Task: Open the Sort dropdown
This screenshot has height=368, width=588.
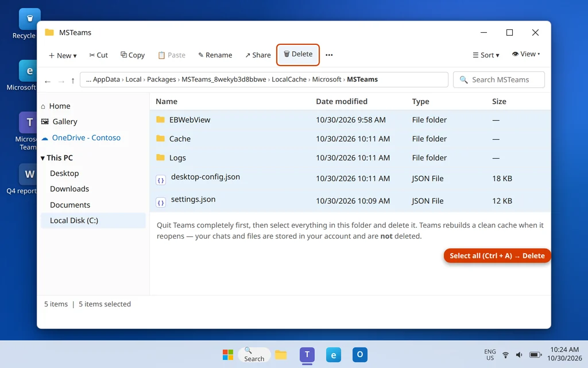Action: tap(486, 55)
